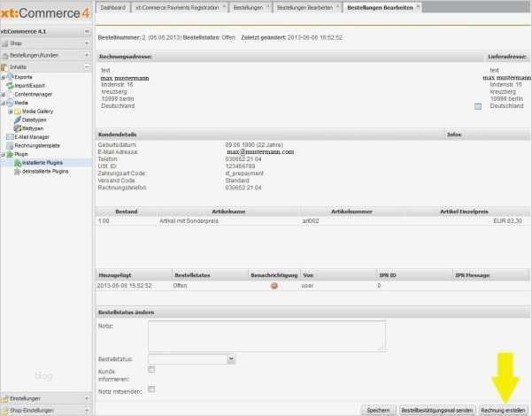Open Import/Export via its green arrows icon
Image resolution: width=532 pixels, height=416 pixels.
tap(10, 86)
